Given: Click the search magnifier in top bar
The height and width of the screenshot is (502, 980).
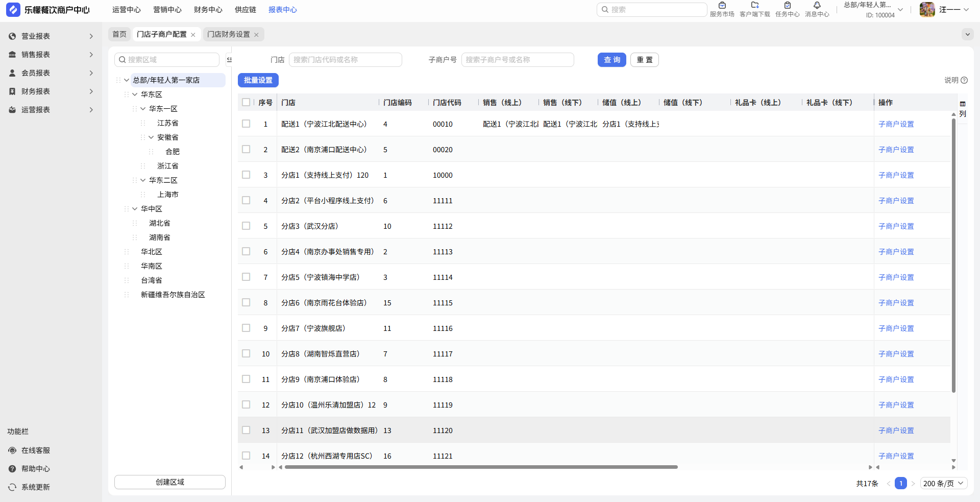Looking at the screenshot, I should coord(605,9).
